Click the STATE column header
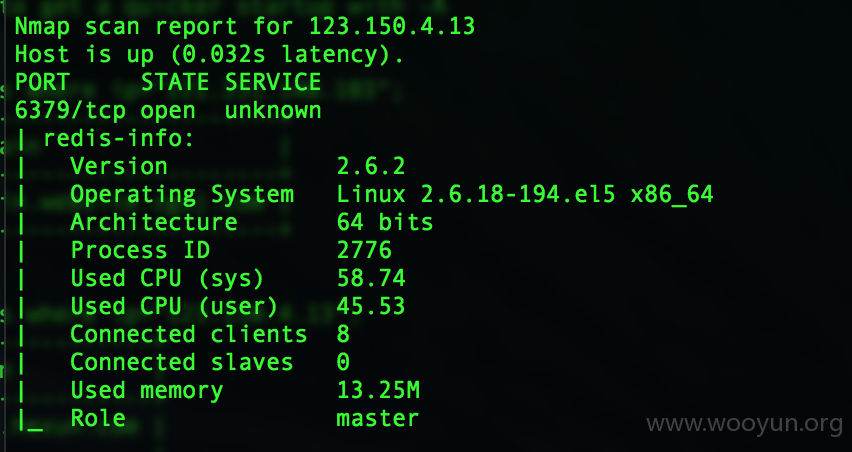852x452 pixels. [175, 83]
